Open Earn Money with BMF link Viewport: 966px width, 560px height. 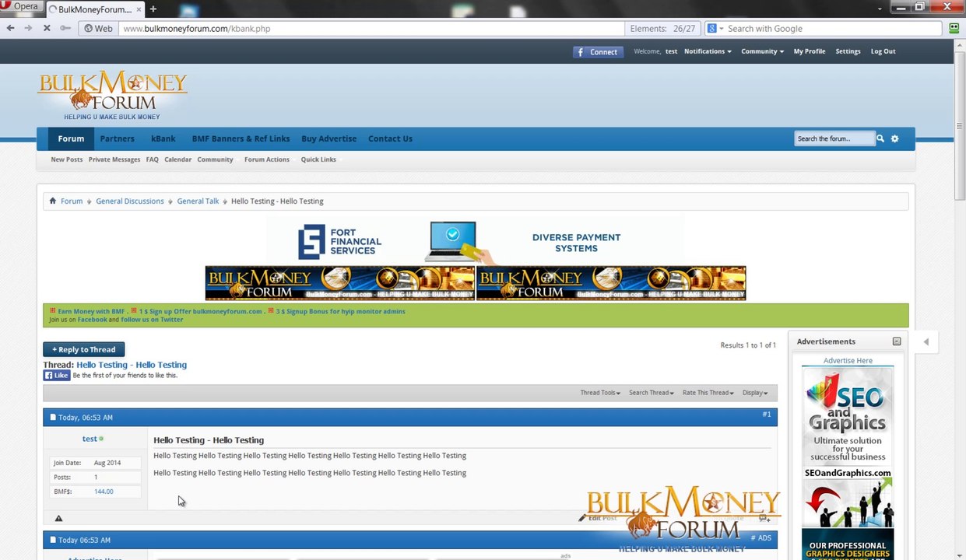pyautogui.click(x=91, y=311)
